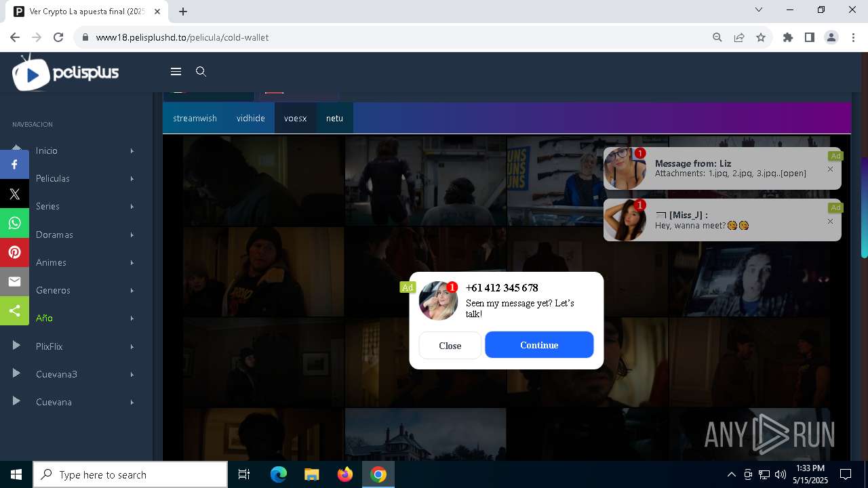
Task: Expand the Cuevana3 submenu arrow
Action: point(132,374)
